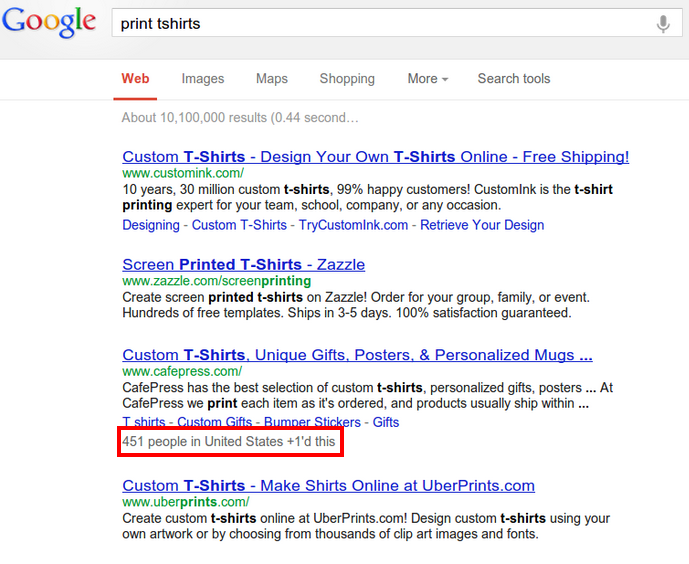Click the 451 people +1'd this annotation
The image size is (689, 564).
228,441
